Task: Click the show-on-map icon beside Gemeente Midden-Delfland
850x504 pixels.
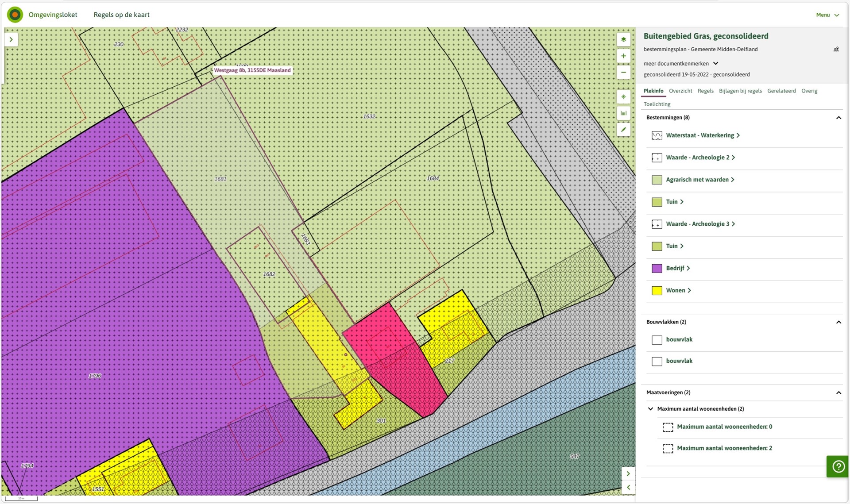Action: tap(836, 50)
